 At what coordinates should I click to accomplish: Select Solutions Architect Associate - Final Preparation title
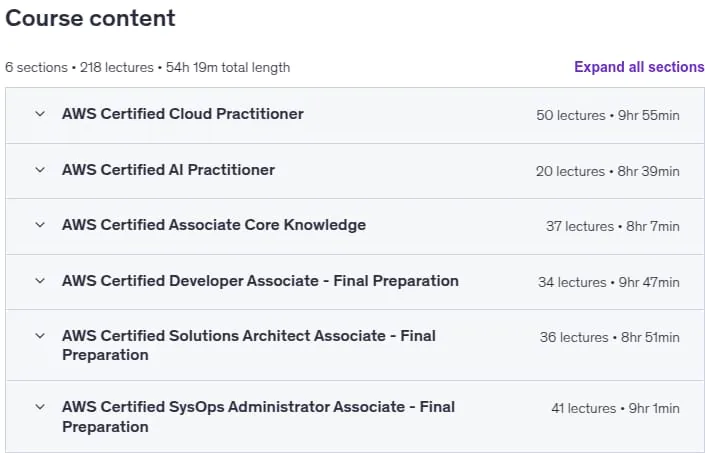[249, 345]
